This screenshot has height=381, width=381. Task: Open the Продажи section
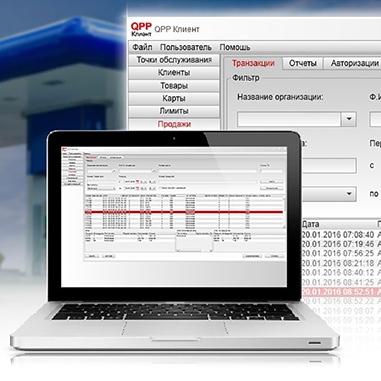(174, 124)
